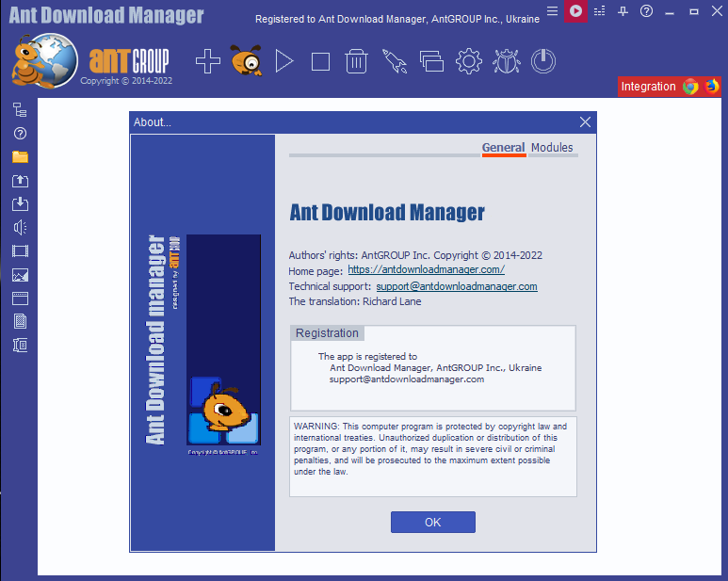728x581 pixels.
Task: Open help question mark in title bar
Action: (x=646, y=11)
